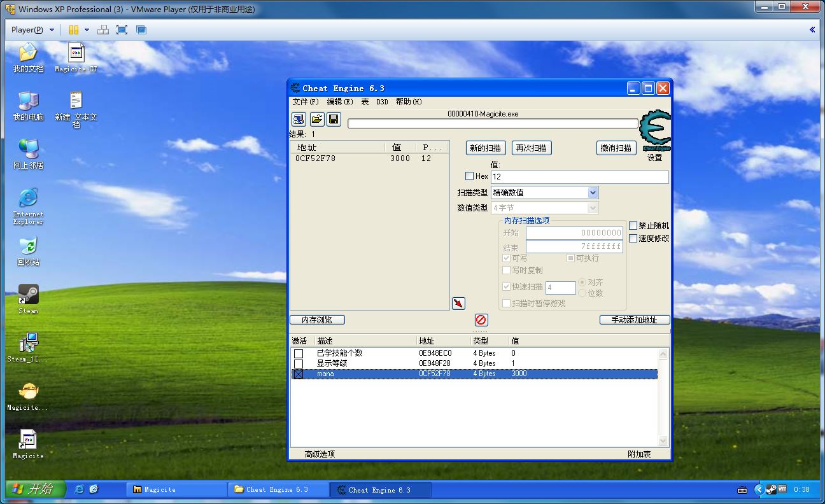Click the VMware Unity mode icon
Image resolution: width=825 pixels, height=504 pixels.
(141, 30)
